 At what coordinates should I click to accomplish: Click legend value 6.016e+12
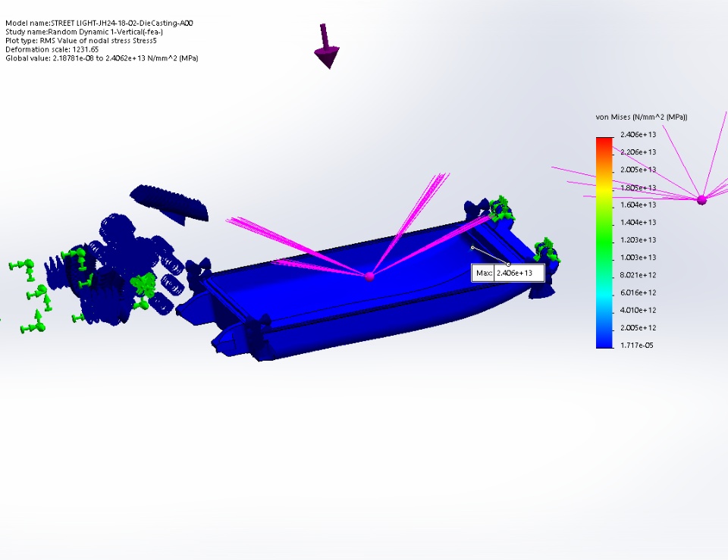click(x=638, y=293)
